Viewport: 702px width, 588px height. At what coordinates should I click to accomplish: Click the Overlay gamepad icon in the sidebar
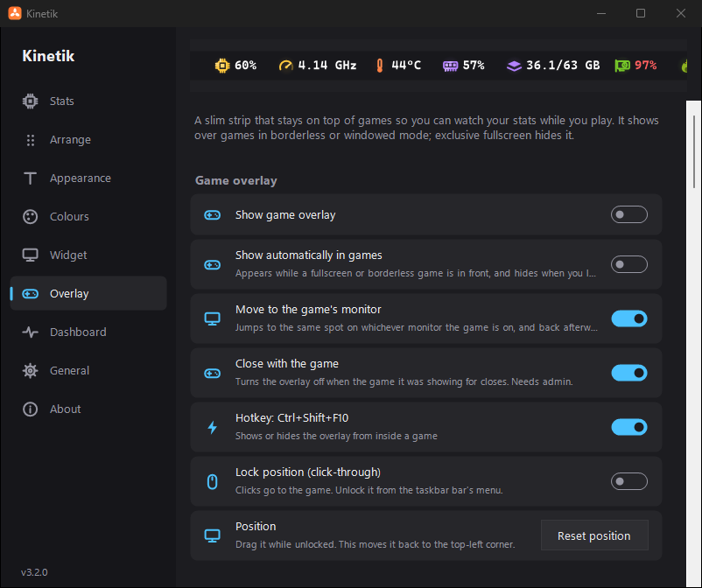click(30, 293)
